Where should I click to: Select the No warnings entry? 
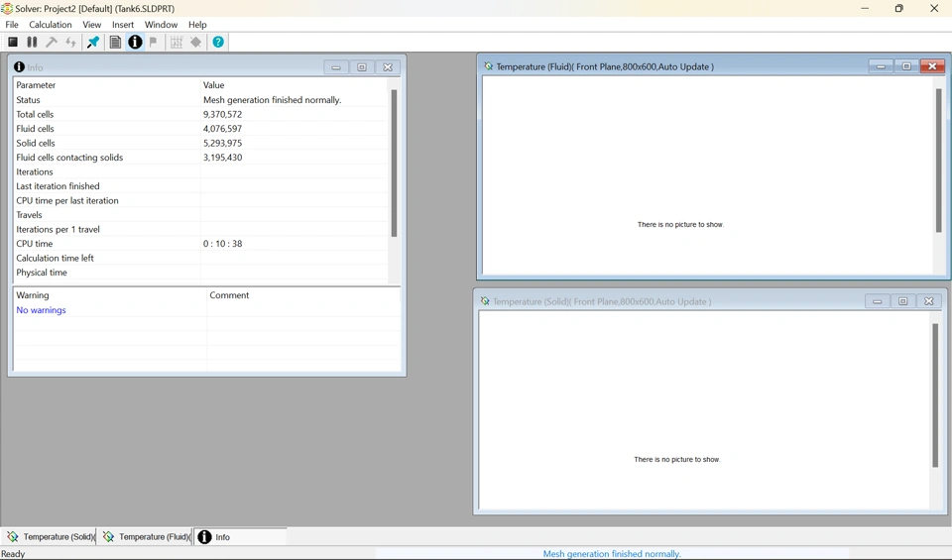pos(41,310)
